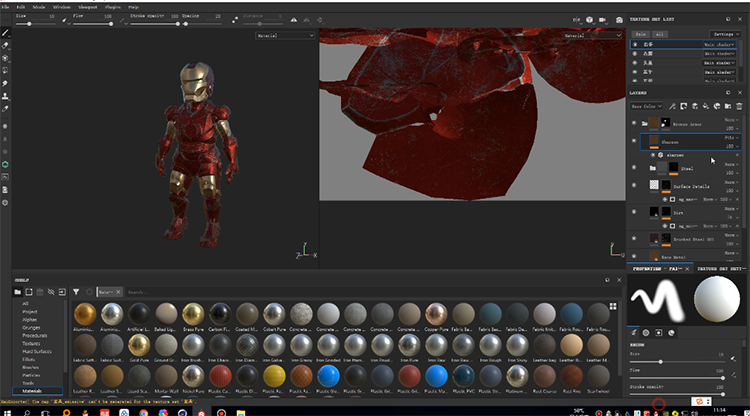Click the delete layer trash icon
Viewport: 750px width, 416px height.
pyautogui.click(x=738, y=105)
